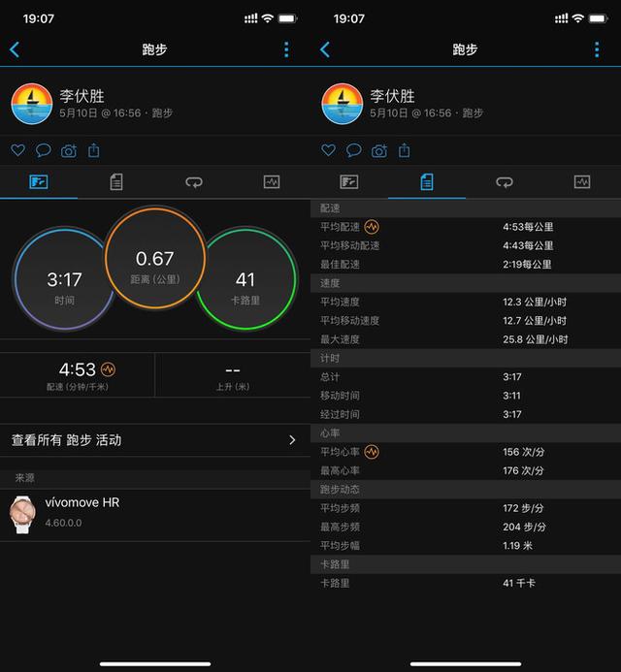Select the 1.19 米 stride length
Image resolution: width=621 pixels, height=672 pixels.
[x=517, y=546]
